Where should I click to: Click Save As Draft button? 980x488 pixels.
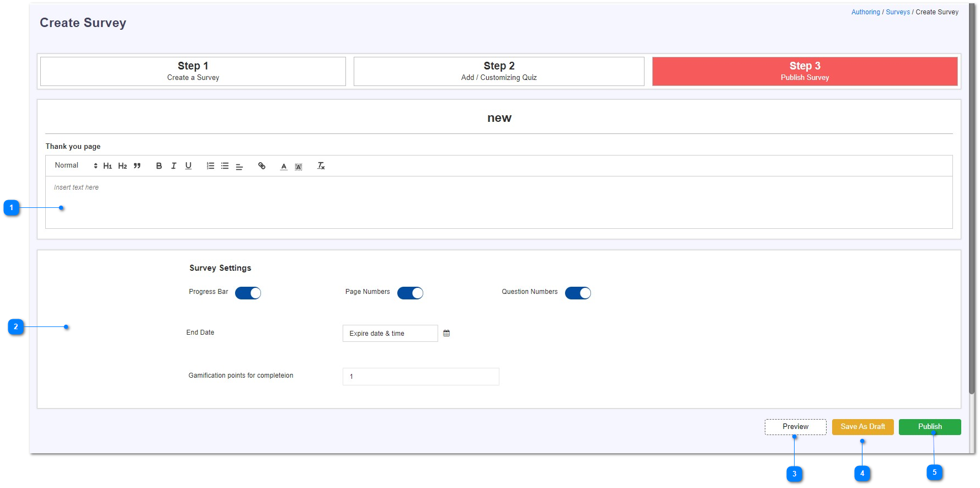(x=862, y=427)
